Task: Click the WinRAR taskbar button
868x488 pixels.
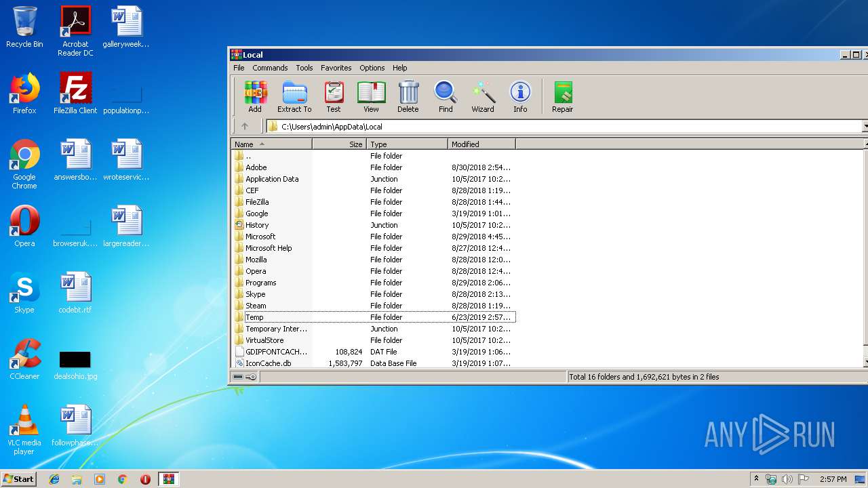Action: (168, 479)
